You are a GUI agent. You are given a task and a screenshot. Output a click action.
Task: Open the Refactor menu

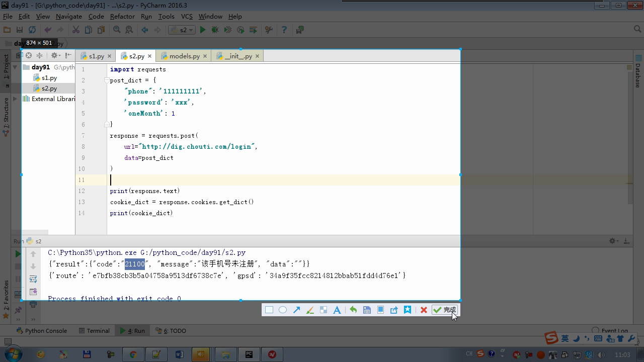122,16
